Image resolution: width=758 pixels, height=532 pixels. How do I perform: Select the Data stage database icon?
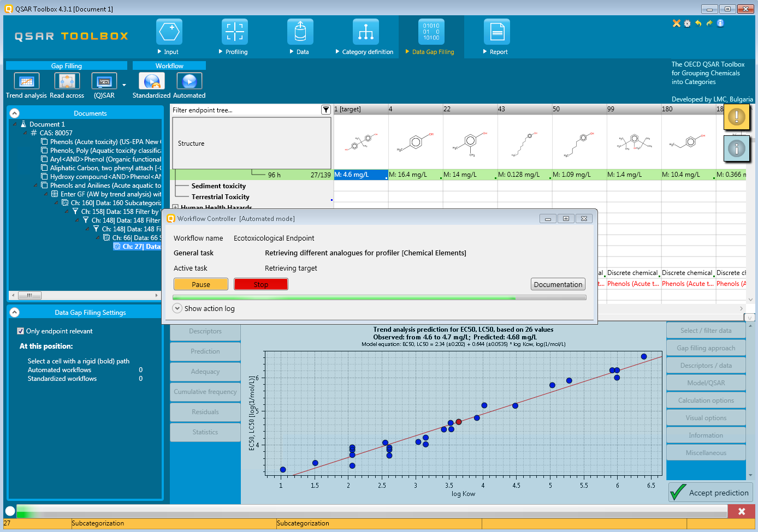[300, 32]
